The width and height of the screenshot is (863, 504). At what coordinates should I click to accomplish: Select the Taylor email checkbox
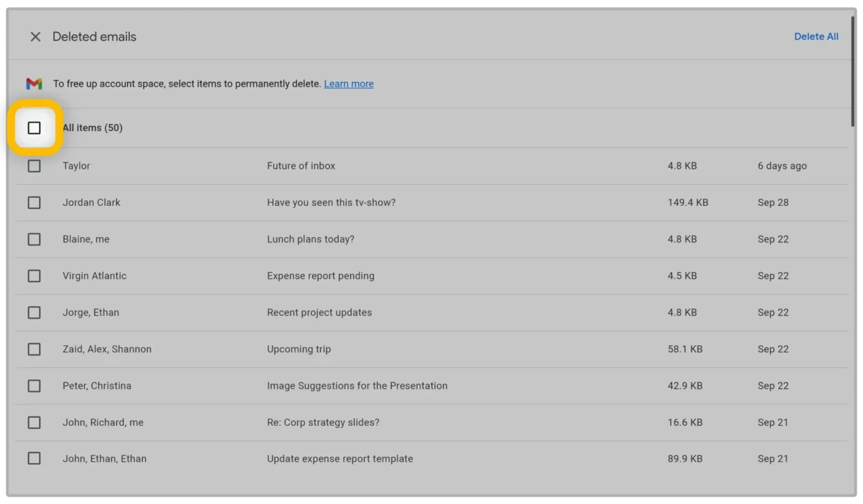coord(34,166)
